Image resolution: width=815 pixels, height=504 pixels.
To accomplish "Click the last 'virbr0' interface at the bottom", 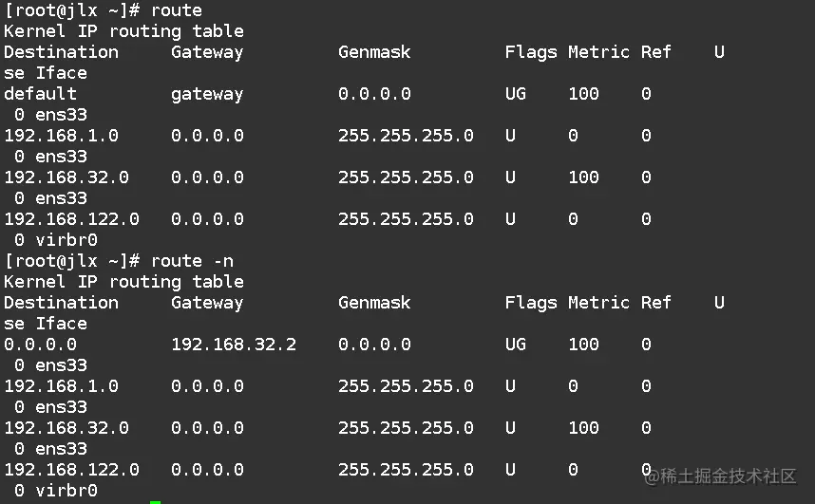I will 66,491.
